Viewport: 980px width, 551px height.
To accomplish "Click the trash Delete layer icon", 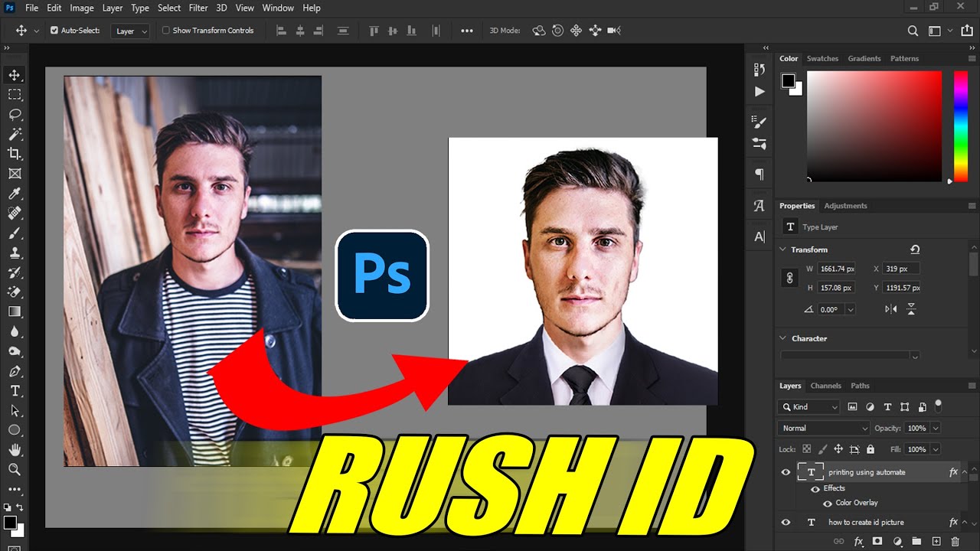I will pyautogui.click(x=954, y=542).
